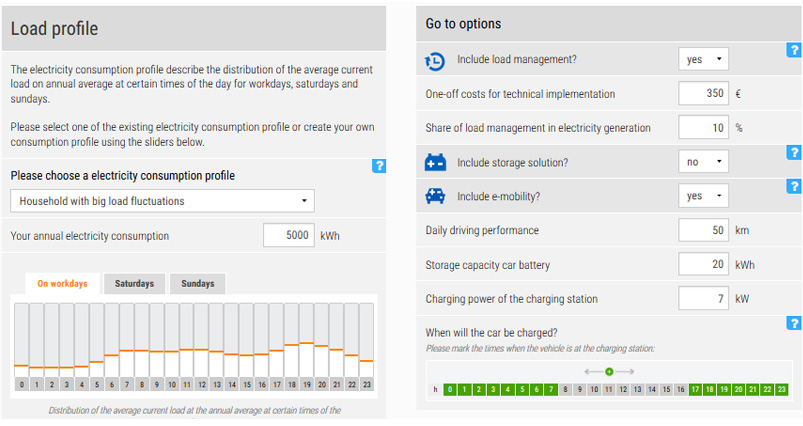Screen dimensions: 803x426
Task: Switch to the Sundays tab
Action: [x=198, y=284]
